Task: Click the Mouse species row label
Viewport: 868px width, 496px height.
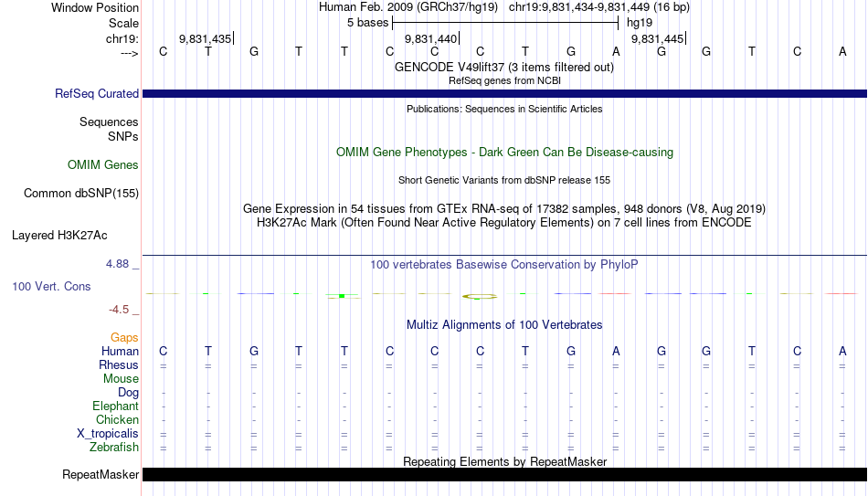Action: pos(121,379)
